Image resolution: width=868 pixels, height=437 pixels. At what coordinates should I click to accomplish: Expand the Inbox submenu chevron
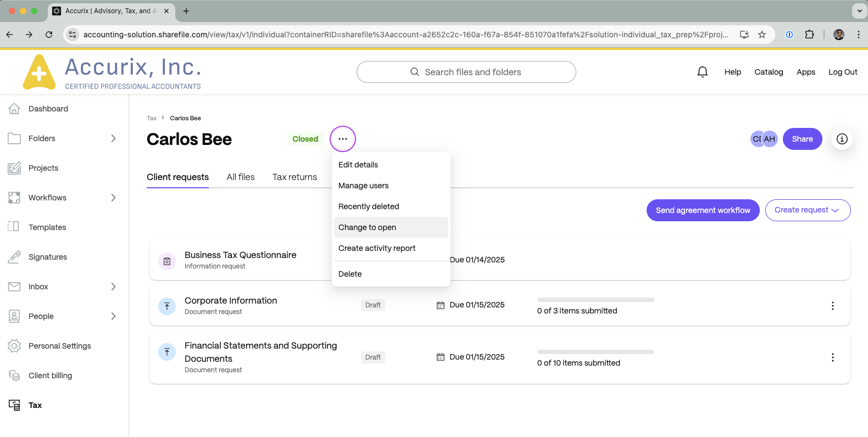(113, 287)
